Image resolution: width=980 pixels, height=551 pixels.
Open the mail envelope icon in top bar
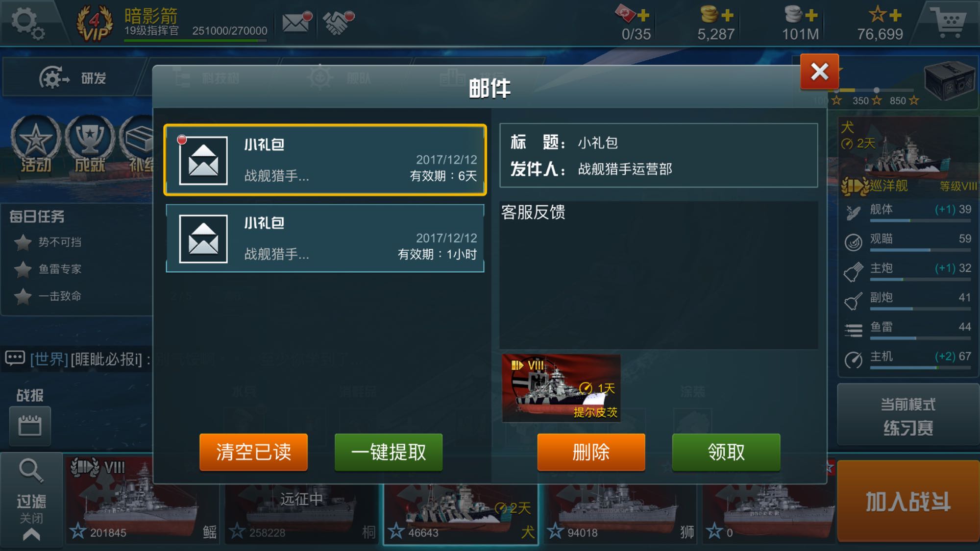pos(297,23)
